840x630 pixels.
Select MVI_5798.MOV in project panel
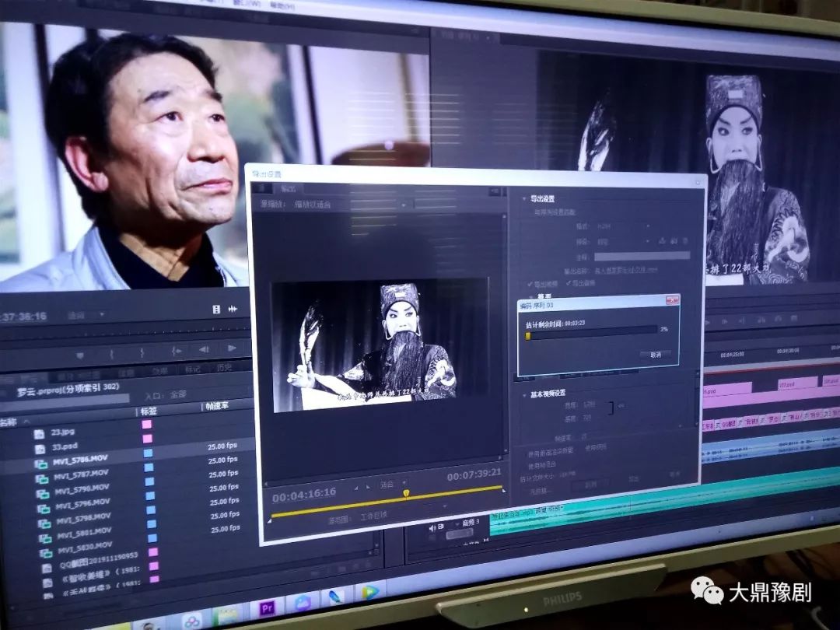[x=83, y=517]
